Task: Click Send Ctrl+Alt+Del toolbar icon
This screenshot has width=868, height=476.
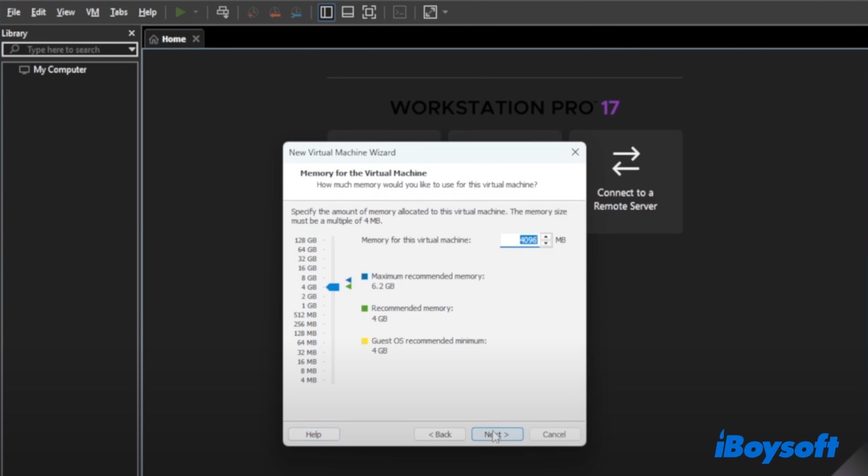Action: (223, 12)
